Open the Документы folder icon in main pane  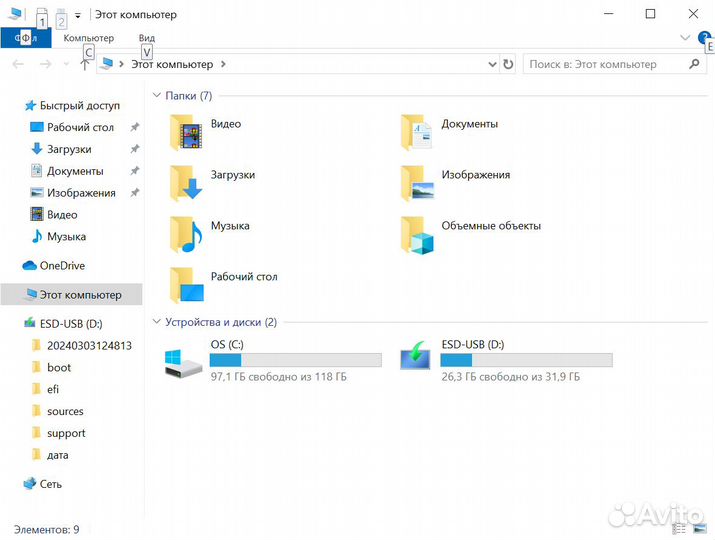416,133
